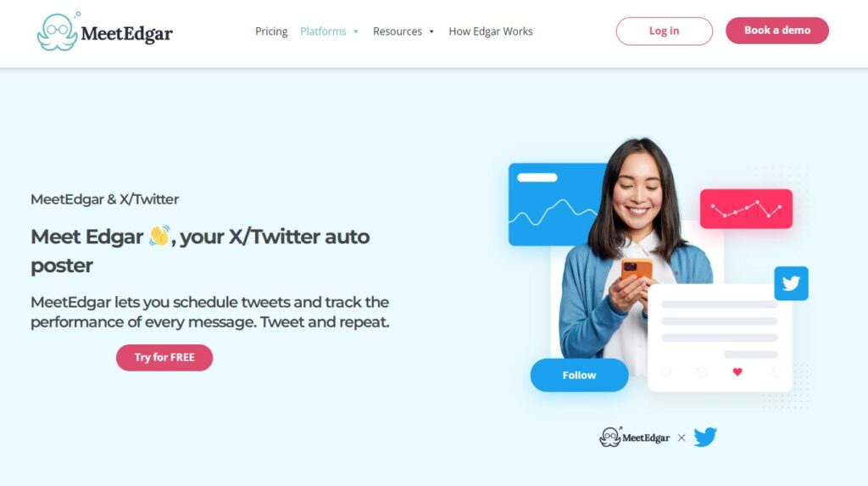
Task: Open the Pricing page
Action: (271, 31)
